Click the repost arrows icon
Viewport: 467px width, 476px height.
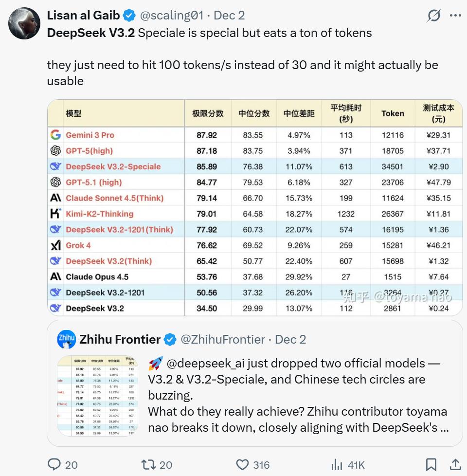(x=148, y=464)
